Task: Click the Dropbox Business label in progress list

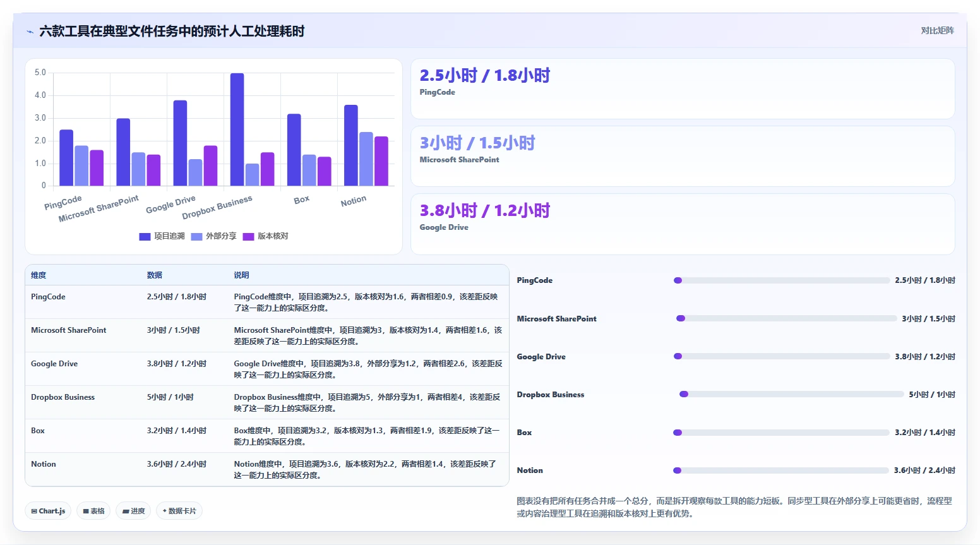Action: 551,395
